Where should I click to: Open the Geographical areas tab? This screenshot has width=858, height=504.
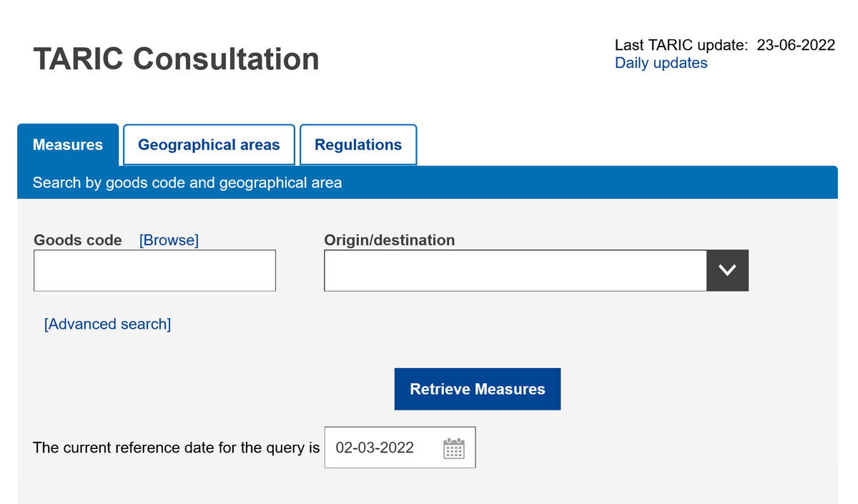pyautogui.click(x=209, y=145)
